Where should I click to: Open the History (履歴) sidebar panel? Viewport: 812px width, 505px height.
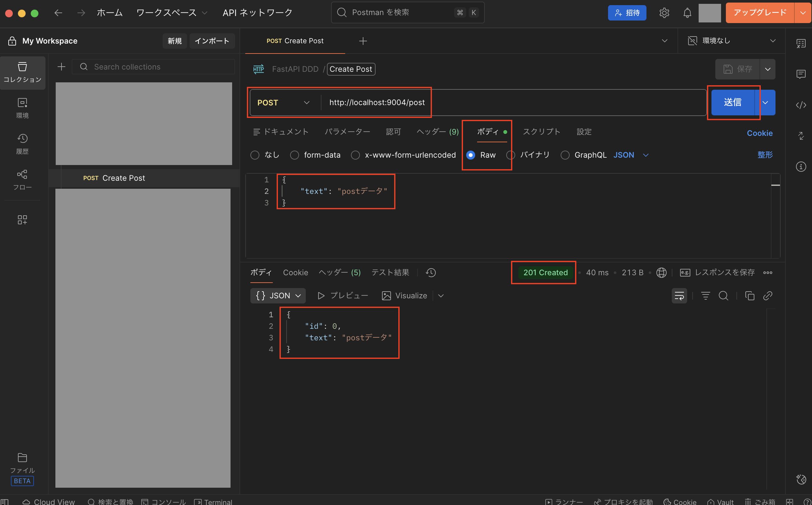pyautogui.click(x=22, y=144)
